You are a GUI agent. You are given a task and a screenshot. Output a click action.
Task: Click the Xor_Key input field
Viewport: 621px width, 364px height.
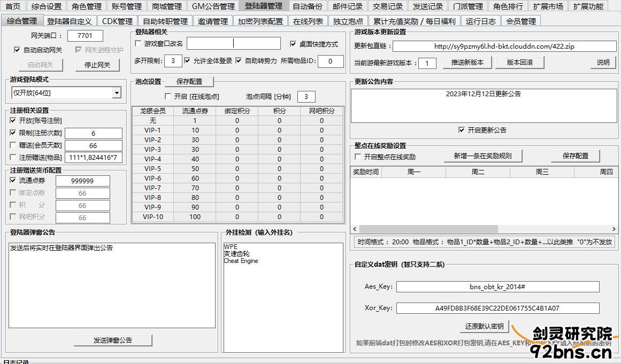[497, 308]
